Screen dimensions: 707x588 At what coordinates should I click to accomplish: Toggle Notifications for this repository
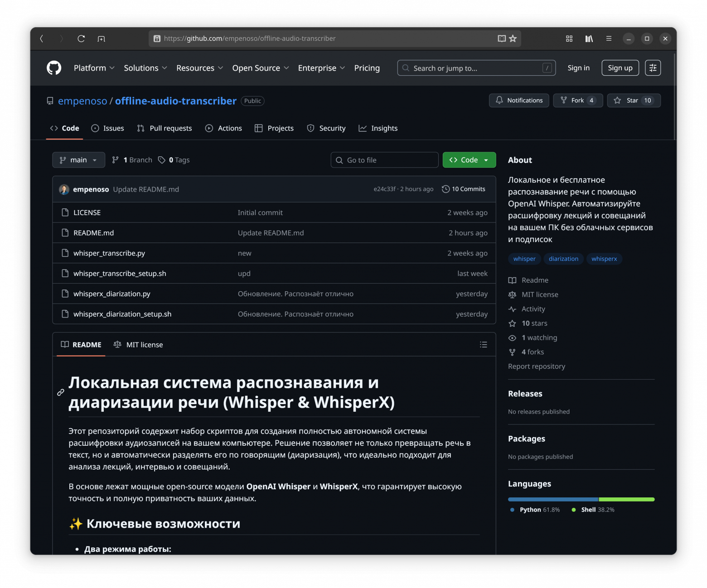pyautogui.click(x=519, y=101)
